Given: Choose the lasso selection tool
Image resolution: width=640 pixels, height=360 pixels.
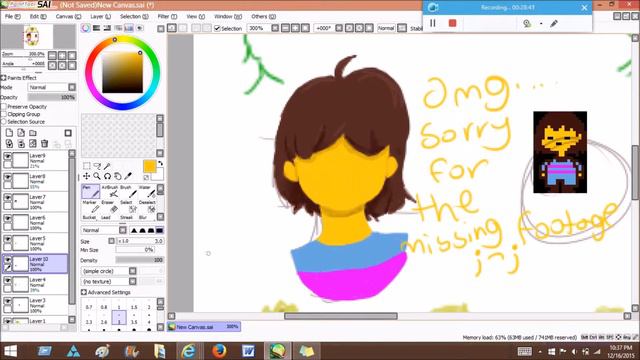Looking at the screenshot, I should coord(97,166).
